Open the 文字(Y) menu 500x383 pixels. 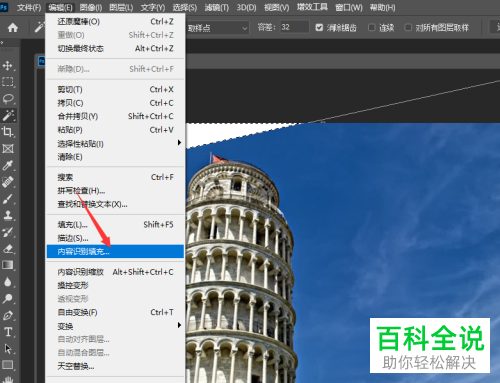tap(153, 7)
